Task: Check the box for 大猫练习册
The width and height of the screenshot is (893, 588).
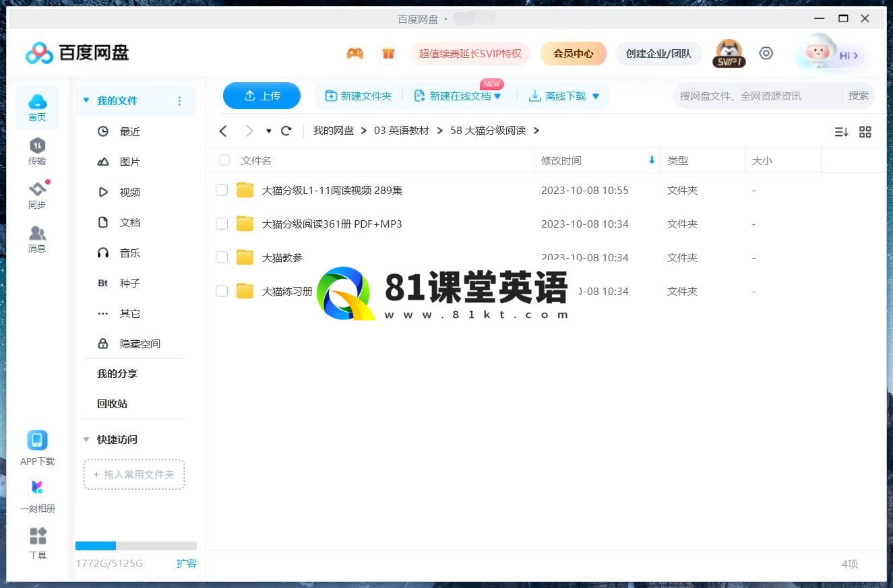Action: pos(222,291)
